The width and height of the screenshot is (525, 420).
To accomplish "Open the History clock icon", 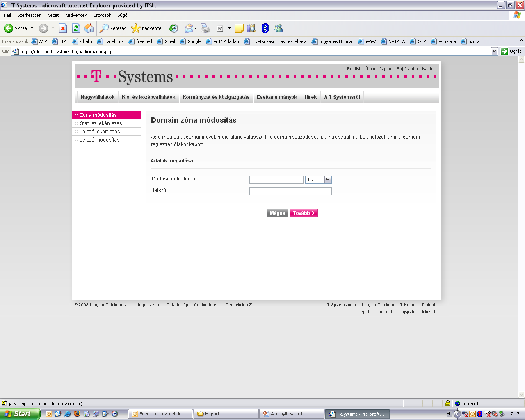I will pyautogui.click(x=174, y=28).
